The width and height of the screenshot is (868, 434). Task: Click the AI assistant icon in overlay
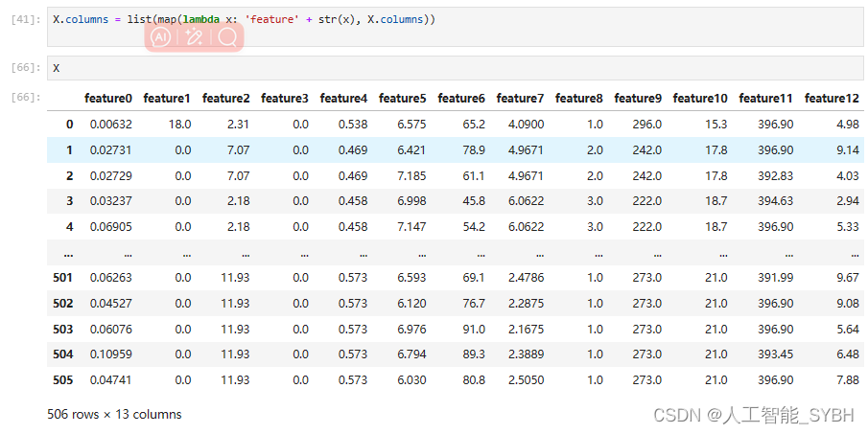point(160,37)
